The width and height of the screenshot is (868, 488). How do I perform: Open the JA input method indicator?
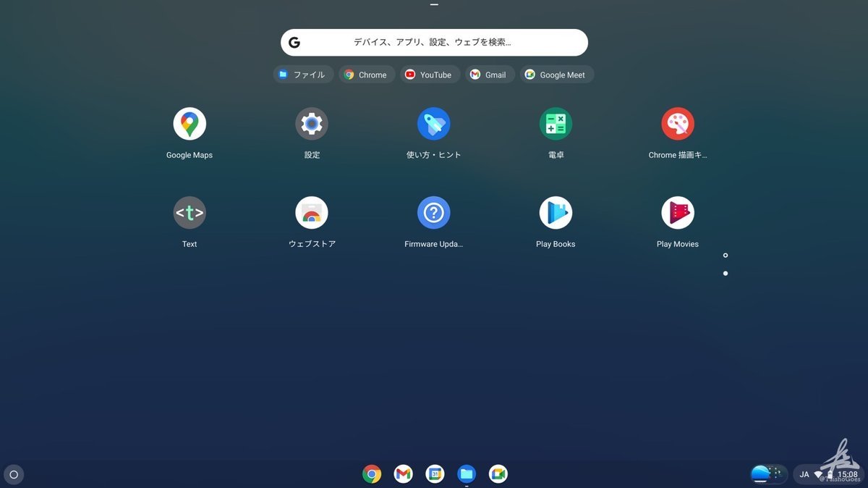pyautogui.click(x=804, y=474)
